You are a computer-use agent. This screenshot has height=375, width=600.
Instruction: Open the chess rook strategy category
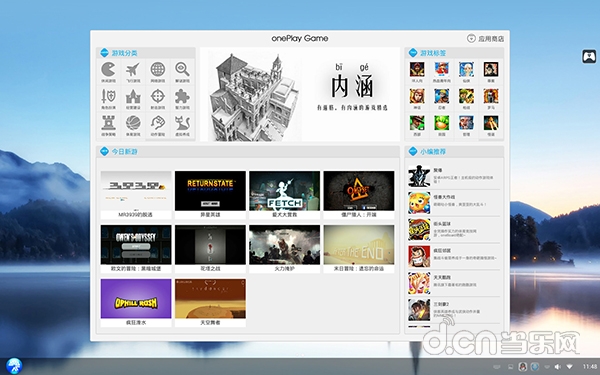108,124
